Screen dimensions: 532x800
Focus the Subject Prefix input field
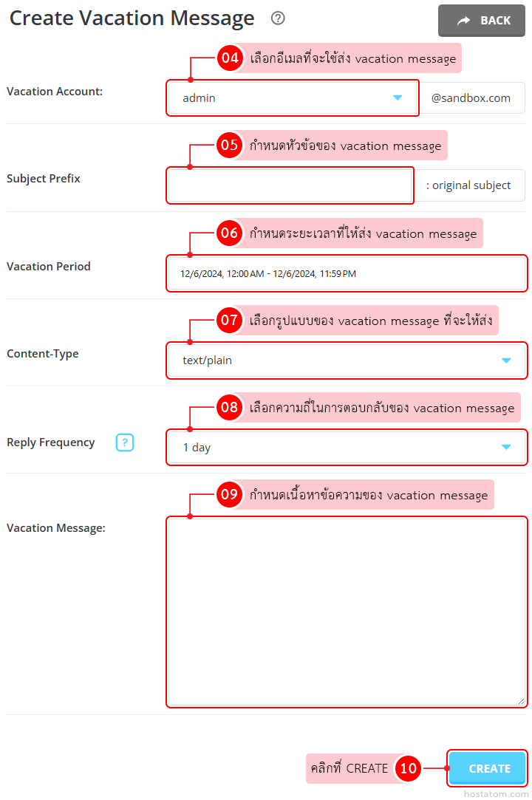point(290,185)
